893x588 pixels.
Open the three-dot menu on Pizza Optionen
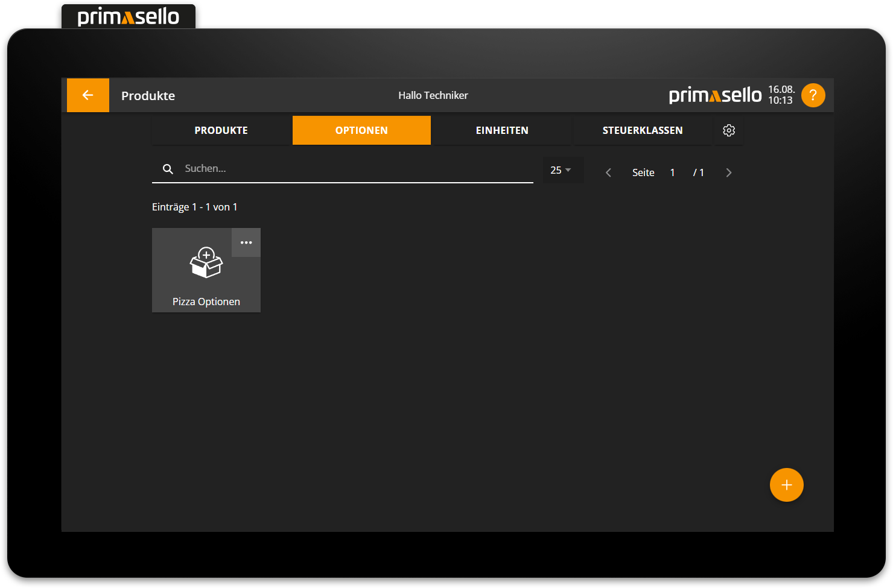coord(246,242)
